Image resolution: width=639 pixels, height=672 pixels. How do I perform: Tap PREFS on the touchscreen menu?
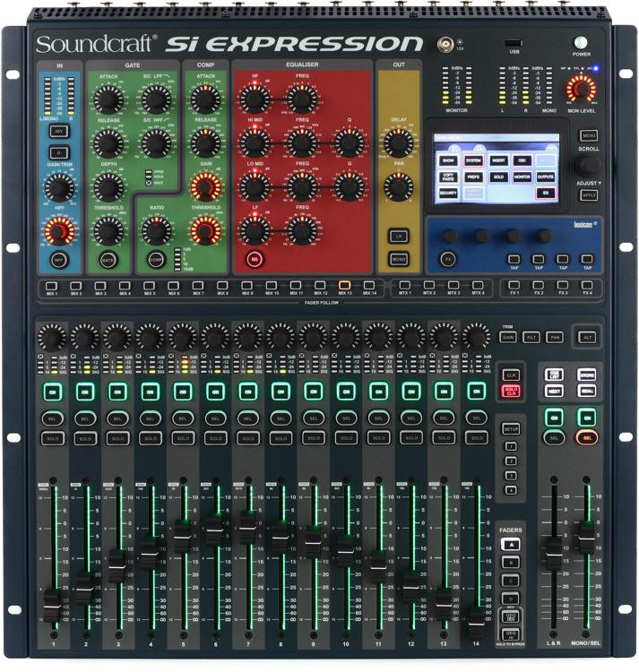473,177
